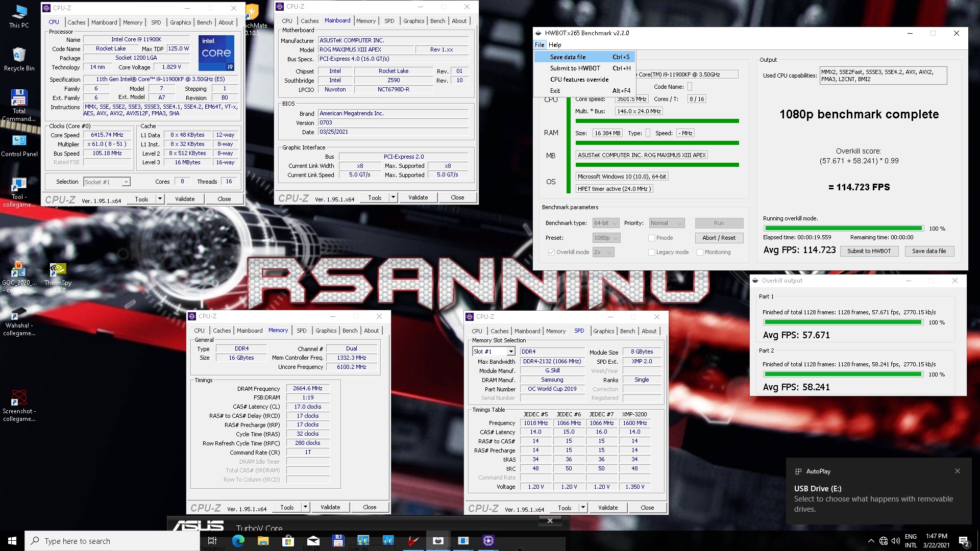Open the Slot #1 dropdown in SPD window
Image resolution: width=980 pixels, height=551 pixels.
click(x=494, y=352)
